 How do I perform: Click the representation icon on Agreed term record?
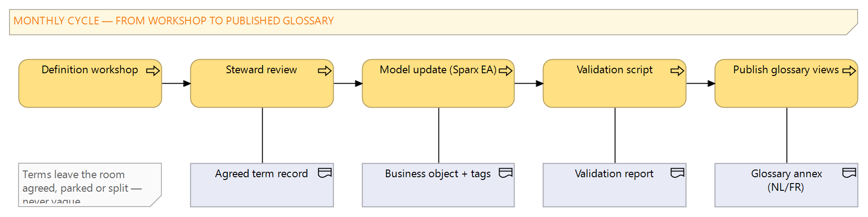pyautogui.click(x=325, y=173)
